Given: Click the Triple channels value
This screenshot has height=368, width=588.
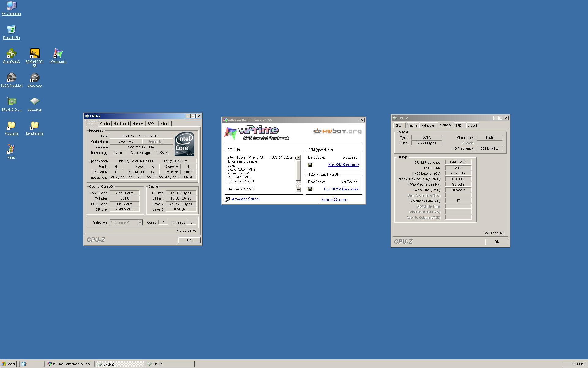Looking at the screenshot, I should (x=489, y=137).
